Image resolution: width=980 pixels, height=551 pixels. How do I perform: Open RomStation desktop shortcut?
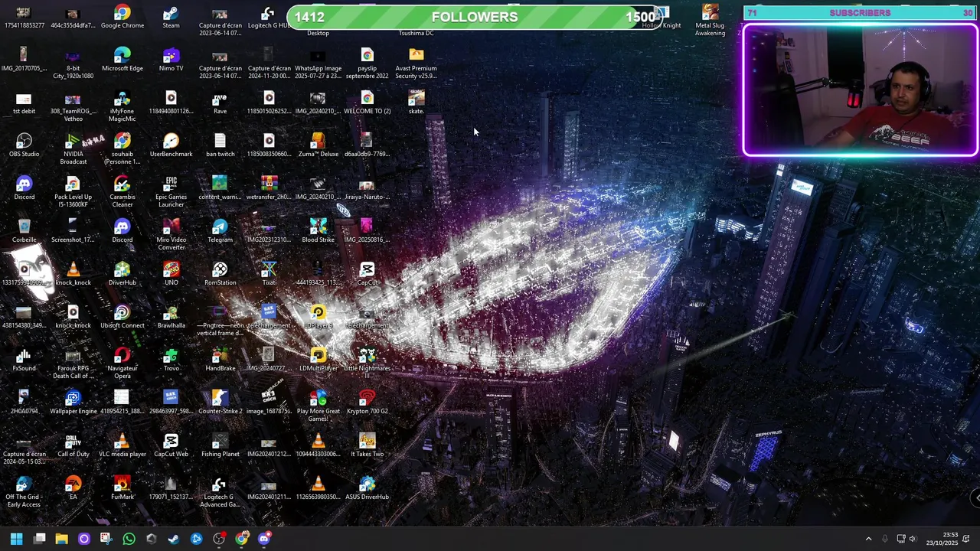tap(220, 275)
